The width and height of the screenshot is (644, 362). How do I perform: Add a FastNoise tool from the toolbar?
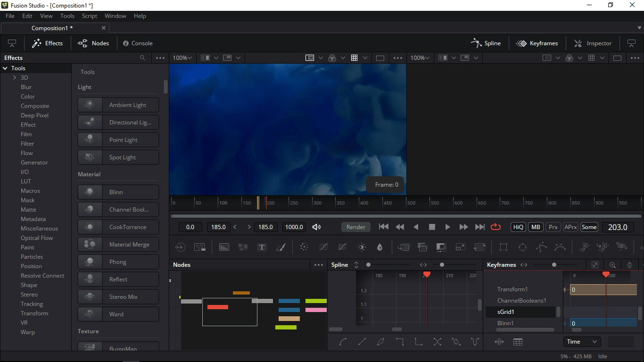(x=243, y=247)
